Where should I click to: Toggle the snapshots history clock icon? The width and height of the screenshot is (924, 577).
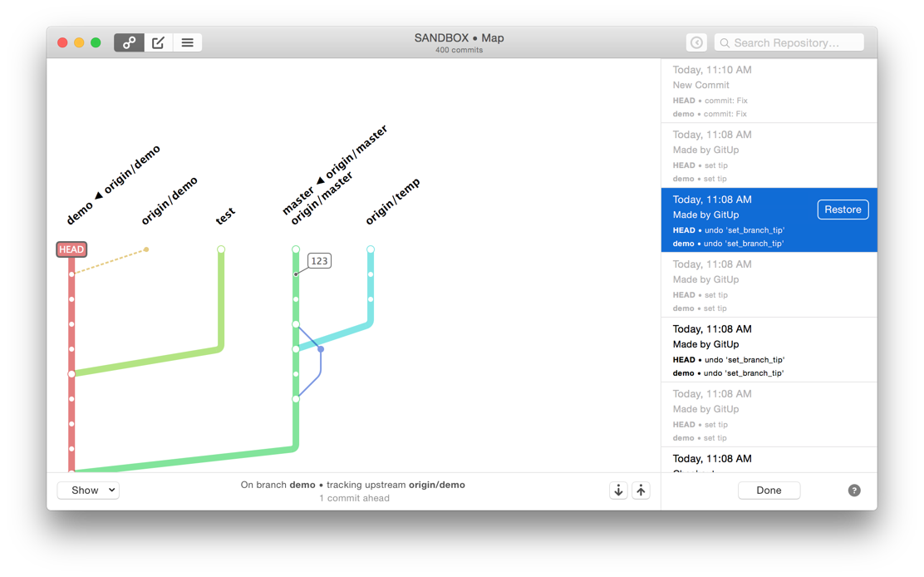(x=696, y=42)
